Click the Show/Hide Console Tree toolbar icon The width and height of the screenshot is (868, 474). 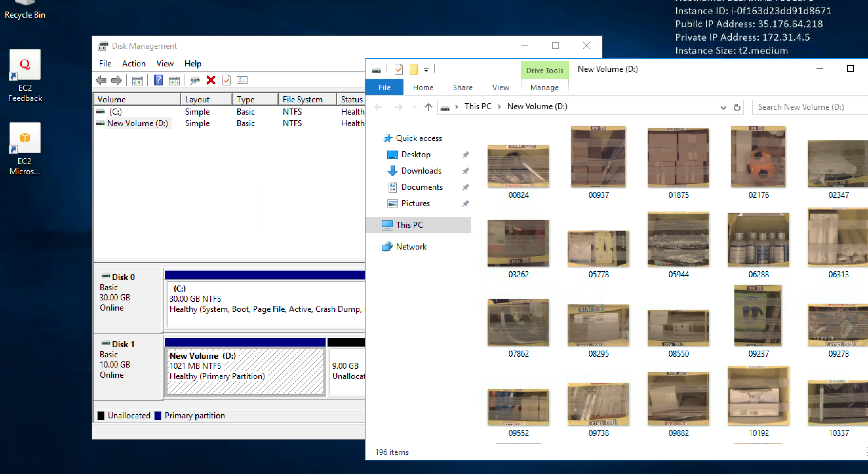tap(137, 81)
